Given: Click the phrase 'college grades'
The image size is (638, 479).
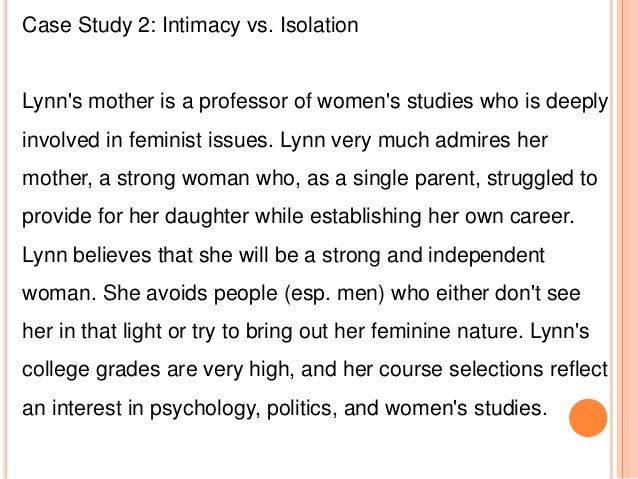Looking at the screenshot, I should pos(91,370).
